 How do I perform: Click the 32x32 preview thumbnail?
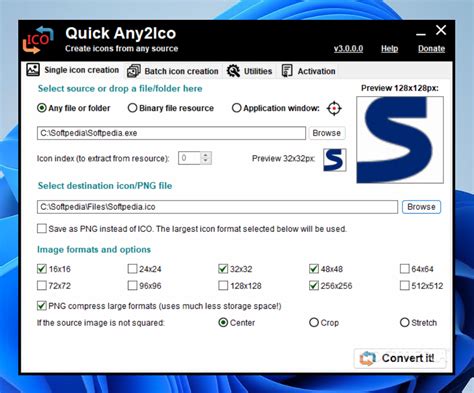(335, 160)
